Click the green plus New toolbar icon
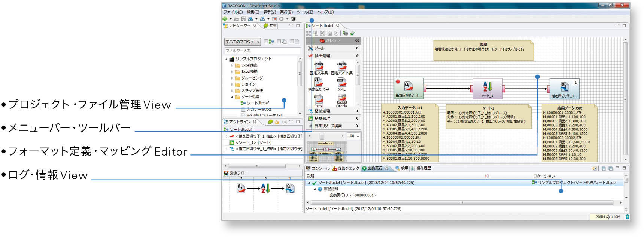Viewport: 644px width, 237px height. click(225, 19)
